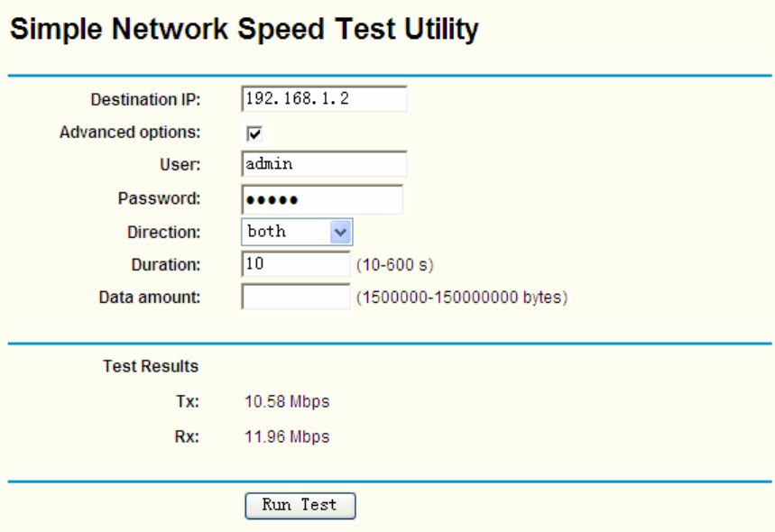Viewport: 775px width, 532px height.
Task: Select the Rx result 11.96 Mbps
Action: tap(287, 436)
